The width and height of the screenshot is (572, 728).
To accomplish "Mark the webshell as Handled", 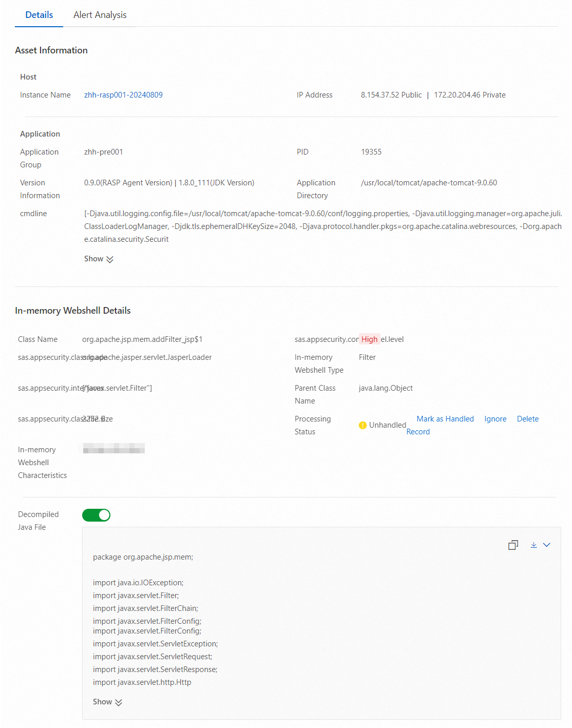I will [x=445, y=419].
